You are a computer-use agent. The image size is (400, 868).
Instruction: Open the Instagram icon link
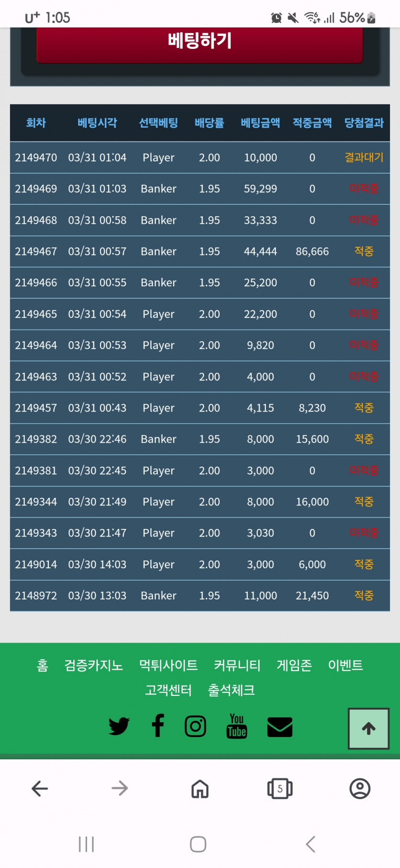195,726
